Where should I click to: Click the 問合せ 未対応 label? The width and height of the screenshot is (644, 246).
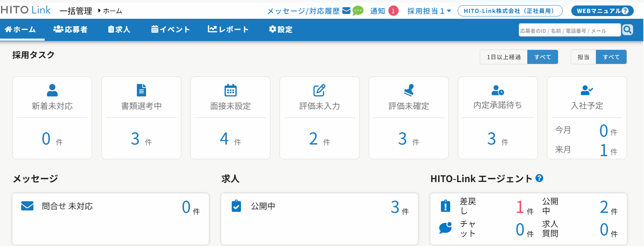[x=67, y=206]
